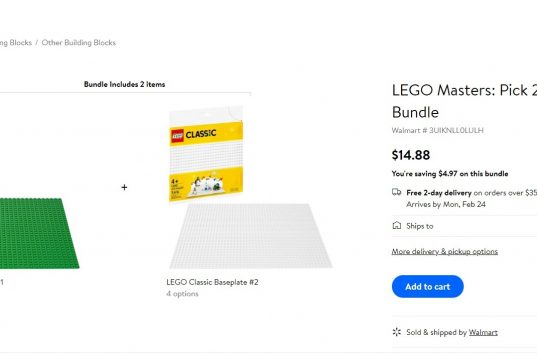Go to Other Building Blocks breadcrumb
Image resolution: width=537 pixels, height=360 pixels.
[x=79, y=43]
